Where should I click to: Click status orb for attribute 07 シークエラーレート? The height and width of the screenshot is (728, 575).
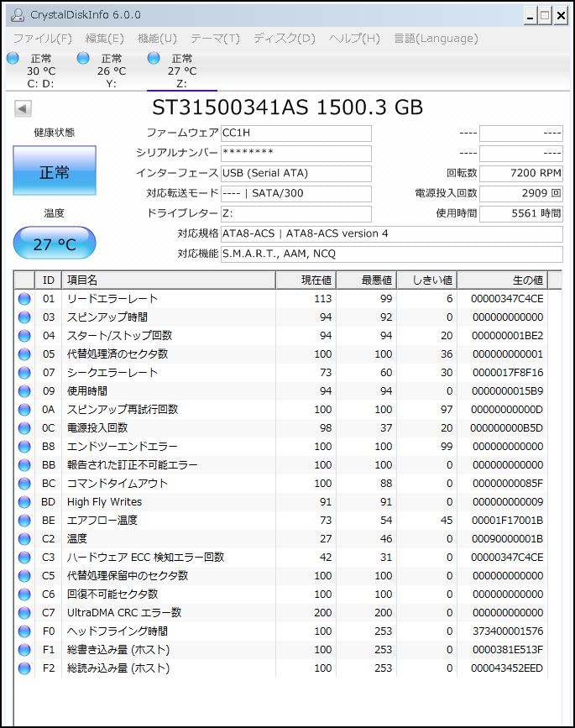pos(24,373)
